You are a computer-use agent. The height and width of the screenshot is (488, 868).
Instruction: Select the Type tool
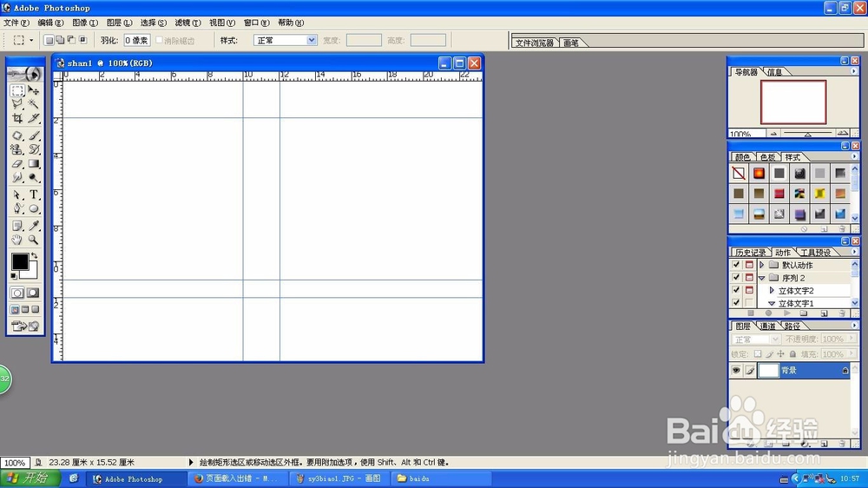[x=34, y=195]
